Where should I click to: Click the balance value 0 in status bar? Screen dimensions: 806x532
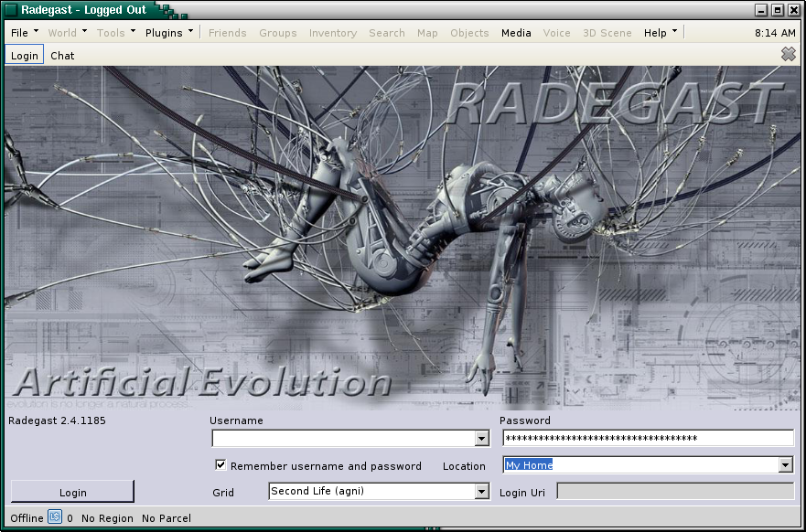pyautogui.click(x=70, y=518)
